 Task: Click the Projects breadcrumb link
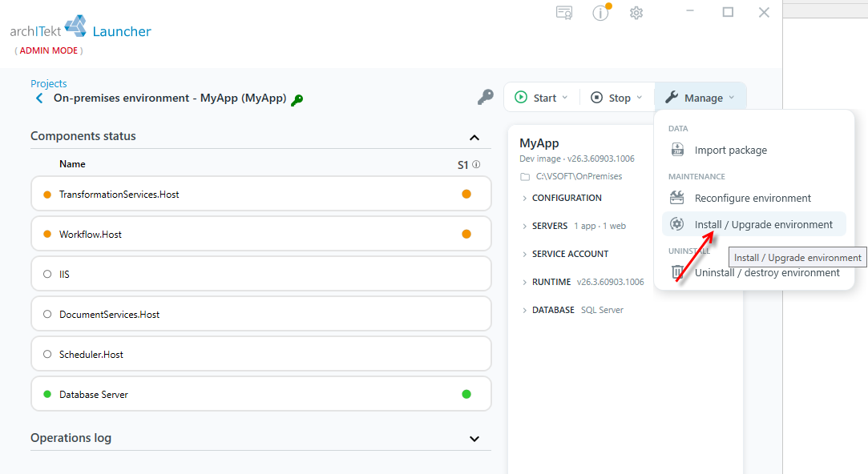(49, 83)
